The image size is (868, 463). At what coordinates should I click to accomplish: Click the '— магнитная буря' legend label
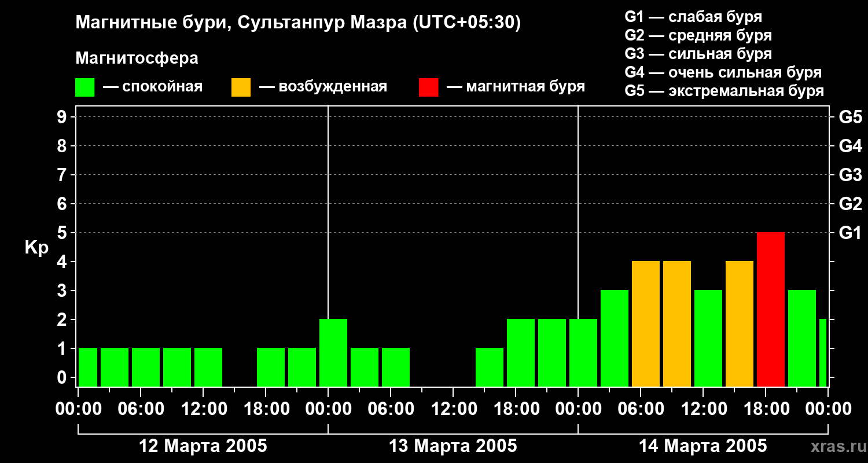point(516,87)
